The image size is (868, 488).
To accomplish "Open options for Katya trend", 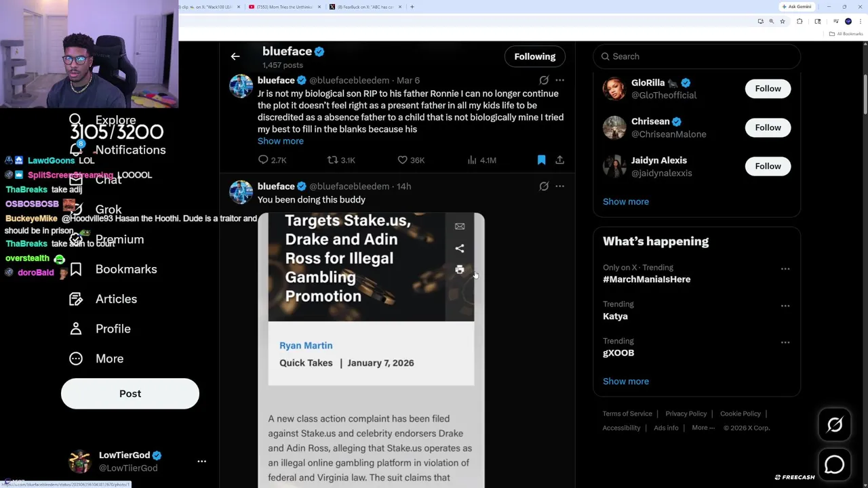I will click(785, 306).
